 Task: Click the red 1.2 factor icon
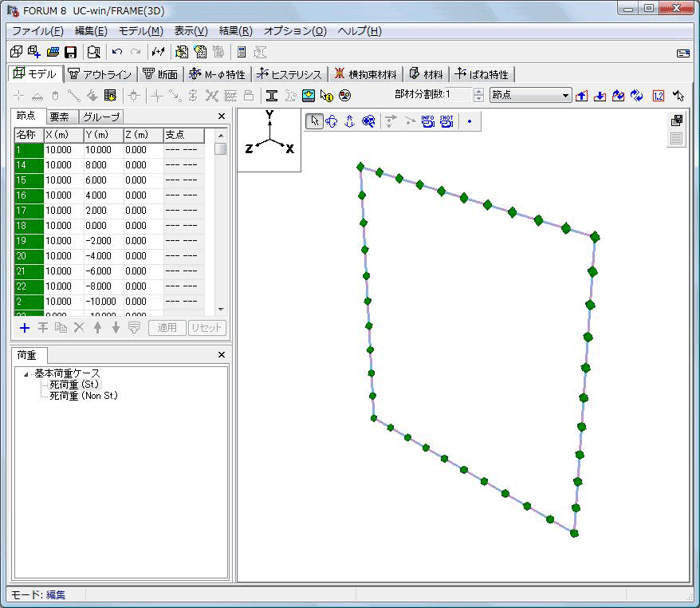pyautogui.click(x=659, y=96)
